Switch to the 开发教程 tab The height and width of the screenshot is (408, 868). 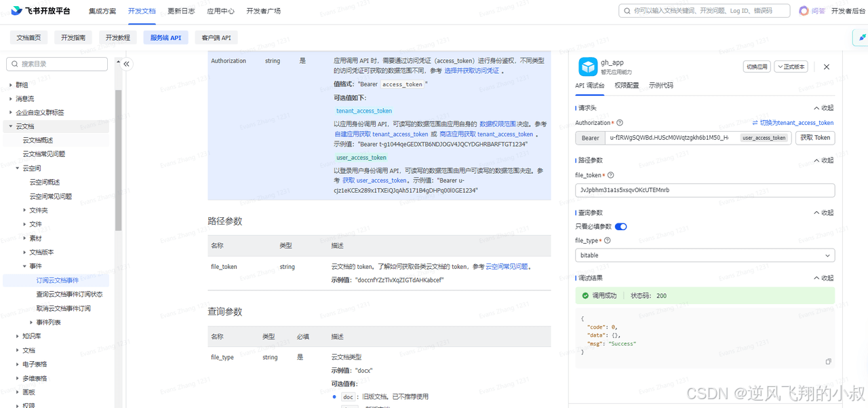tap(118, 38)
